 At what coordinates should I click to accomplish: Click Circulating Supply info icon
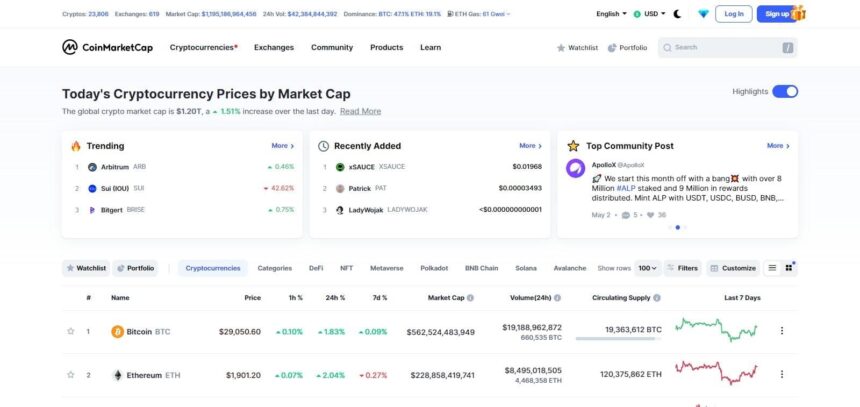[657, 298]
